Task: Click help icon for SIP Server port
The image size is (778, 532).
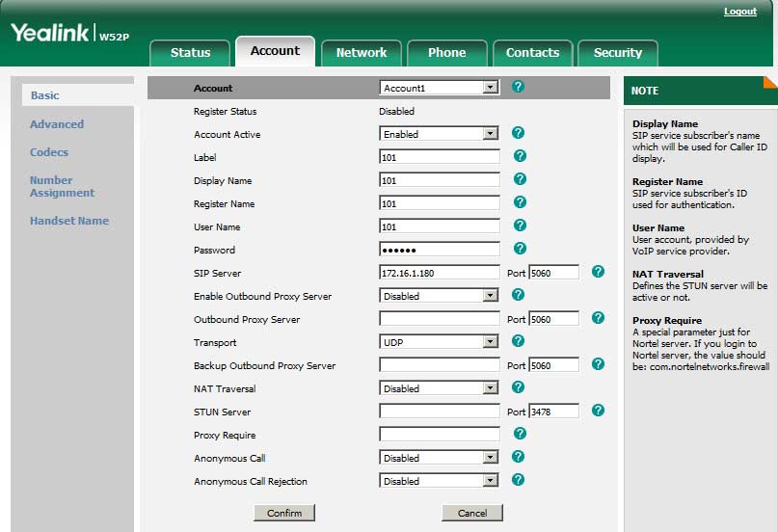Action: pyautogui.click(x=598, y=272)
